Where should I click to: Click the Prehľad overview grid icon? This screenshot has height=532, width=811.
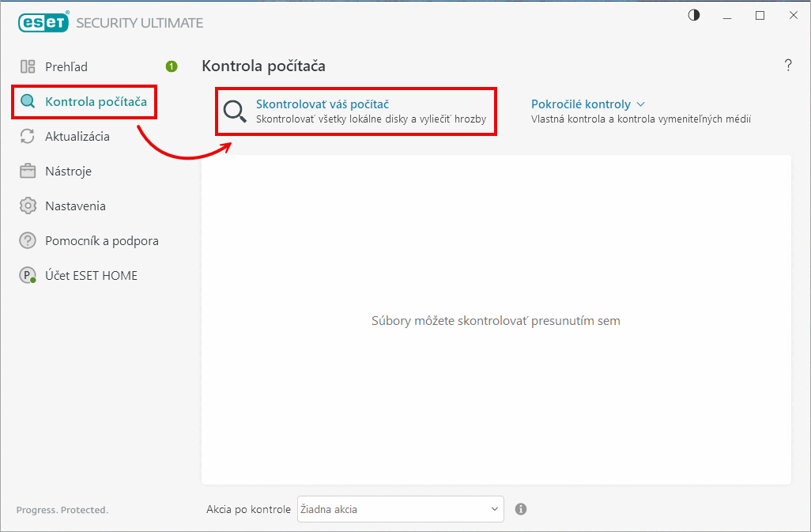(x=28, y=66)
